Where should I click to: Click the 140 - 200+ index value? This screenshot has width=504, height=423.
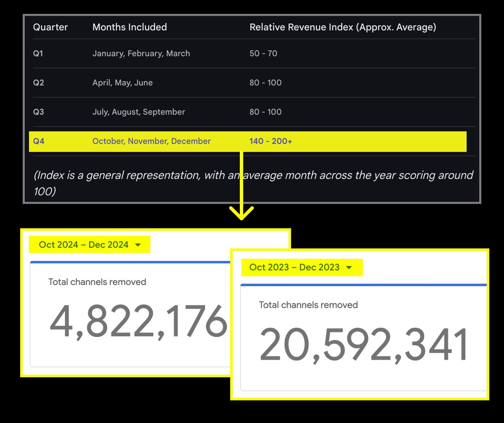(271, 141)
